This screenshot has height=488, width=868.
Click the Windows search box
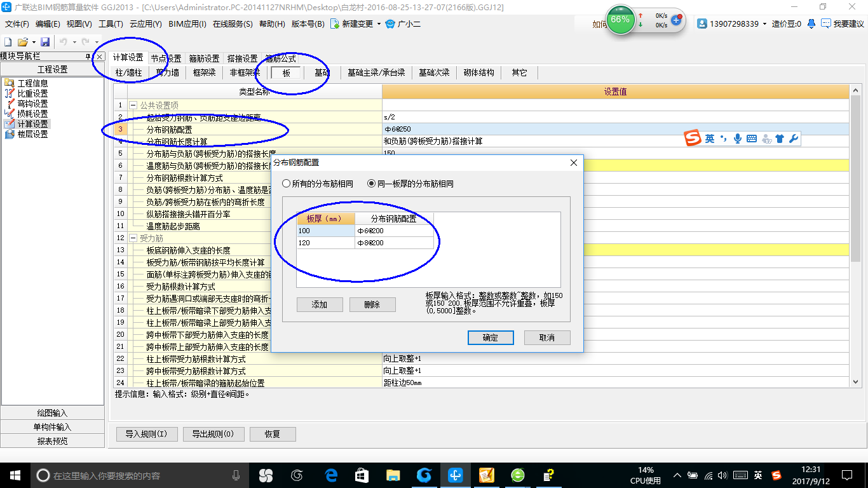click(x=139, y=475)
